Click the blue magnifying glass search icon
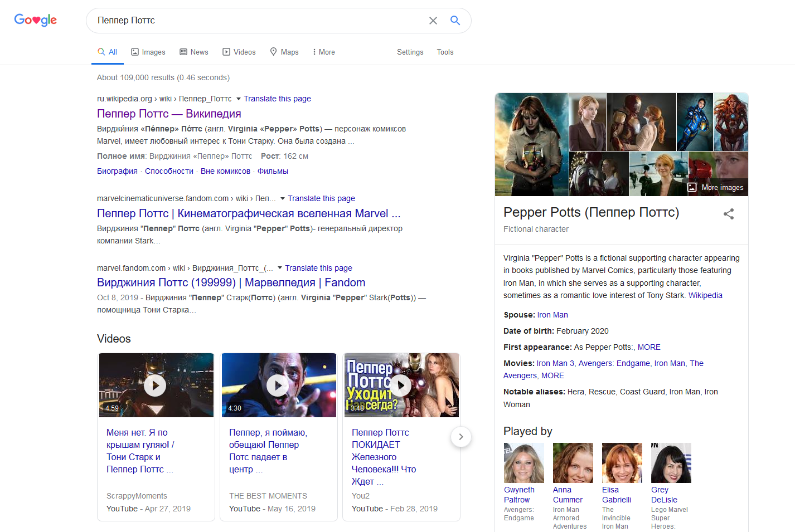The height and width of the screenshot is (532, 795). click(x=455, y=21)
